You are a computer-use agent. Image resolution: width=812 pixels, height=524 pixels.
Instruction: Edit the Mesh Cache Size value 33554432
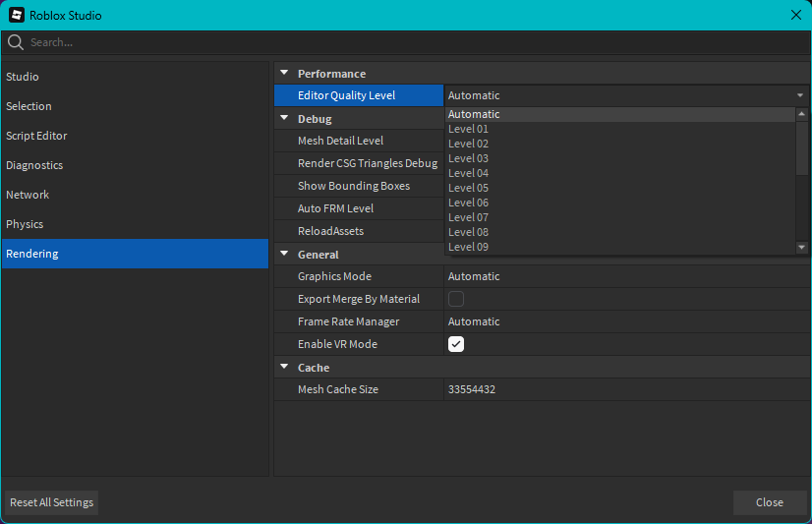tap(626, 389)
